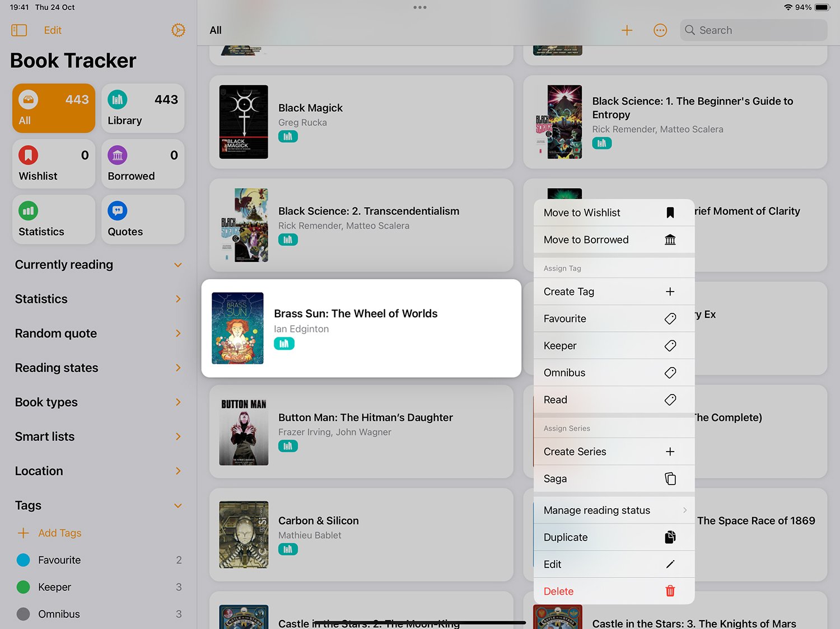This screenshot has height=629, width=840.
Task: Collapse the Tags section
Action: point(178,506)
